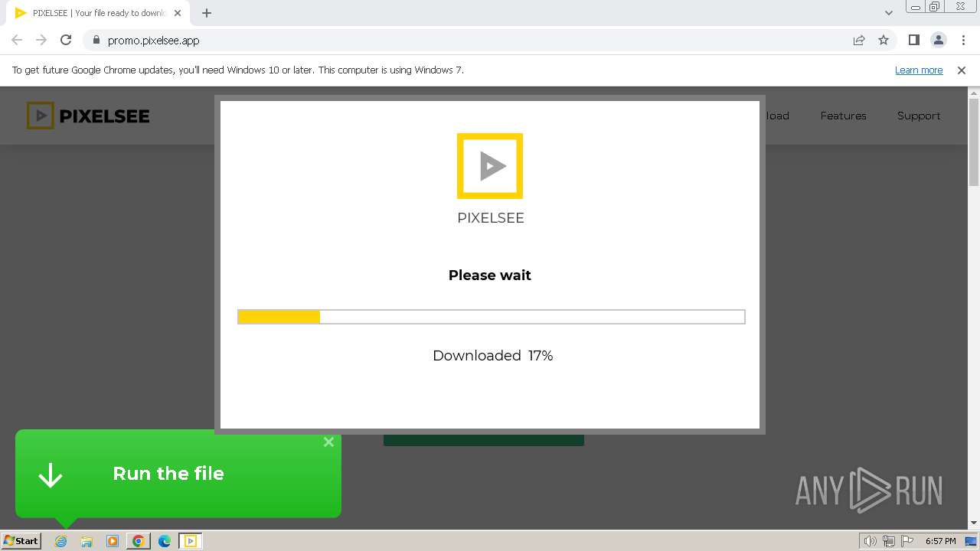Bookmark this page with star icon
The image size is (980, 551).
(884, 41)
